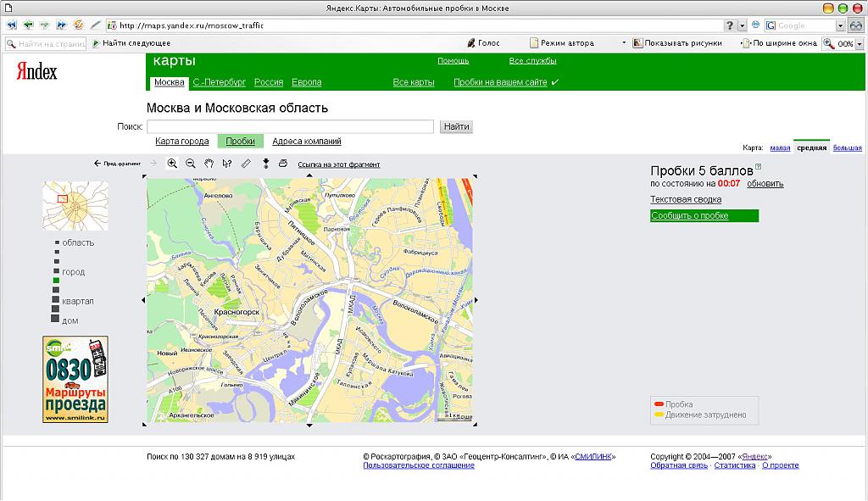Switch map size to малая
The height and width of the screenshot is (501, 868).
coord(780,148)
